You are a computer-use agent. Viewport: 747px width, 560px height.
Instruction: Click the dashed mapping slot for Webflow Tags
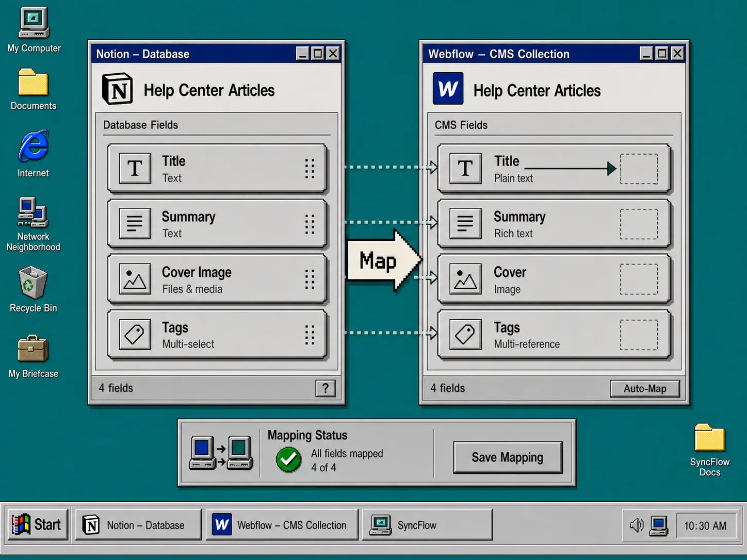click(639, 335)
